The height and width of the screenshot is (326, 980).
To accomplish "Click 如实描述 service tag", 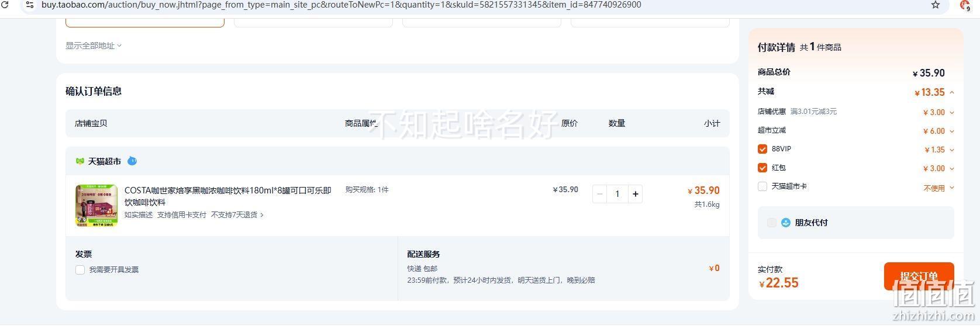I will click(139, 215).
